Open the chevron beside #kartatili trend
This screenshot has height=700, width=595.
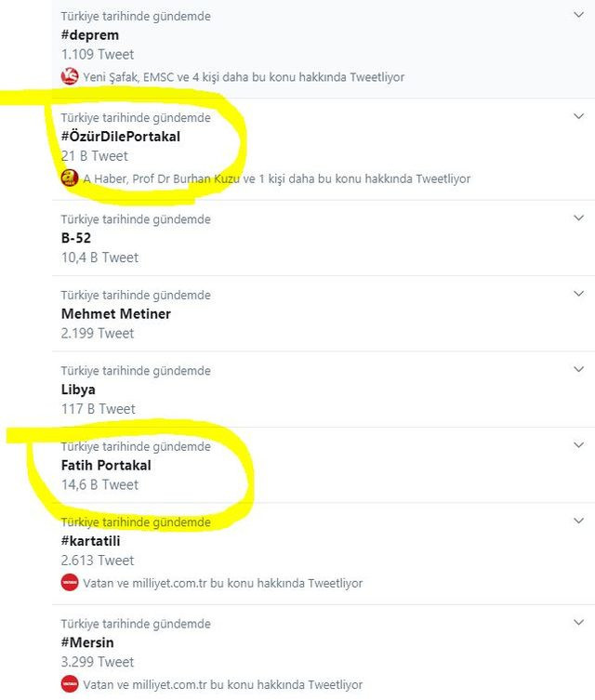click(x=577, y=522)
